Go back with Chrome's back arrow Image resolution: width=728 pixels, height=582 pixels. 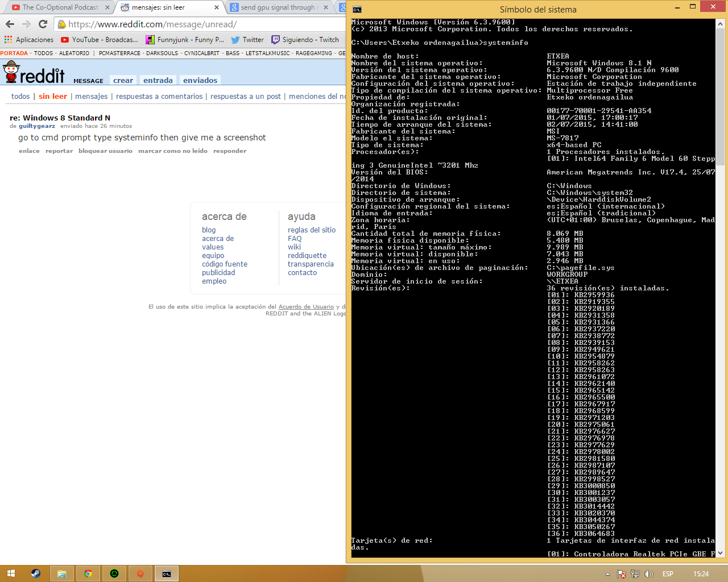coord(10,24)
